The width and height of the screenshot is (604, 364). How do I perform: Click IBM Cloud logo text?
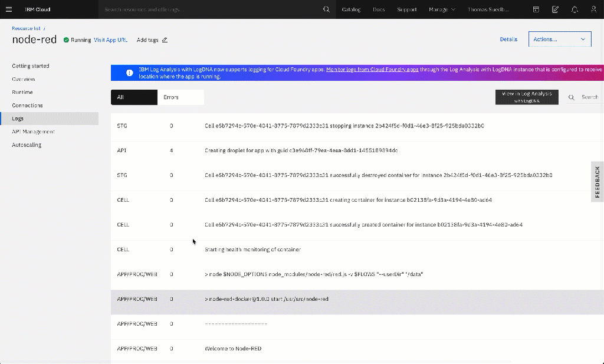(37, 9)
